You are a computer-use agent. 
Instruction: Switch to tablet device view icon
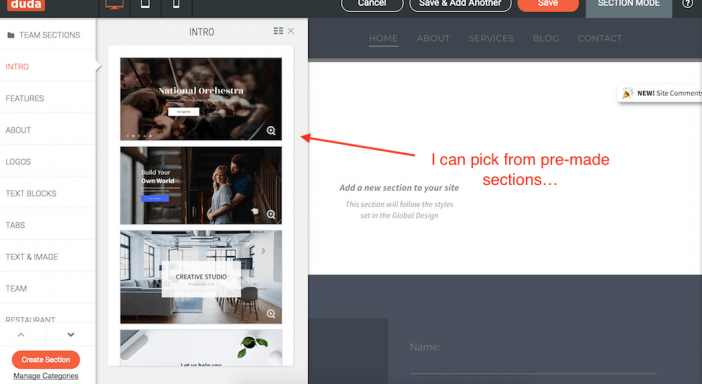coord(146,4)
